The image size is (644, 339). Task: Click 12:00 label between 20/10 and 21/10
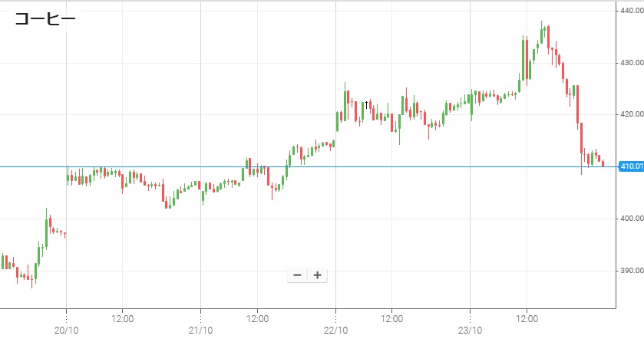click(x=123, y=318)
